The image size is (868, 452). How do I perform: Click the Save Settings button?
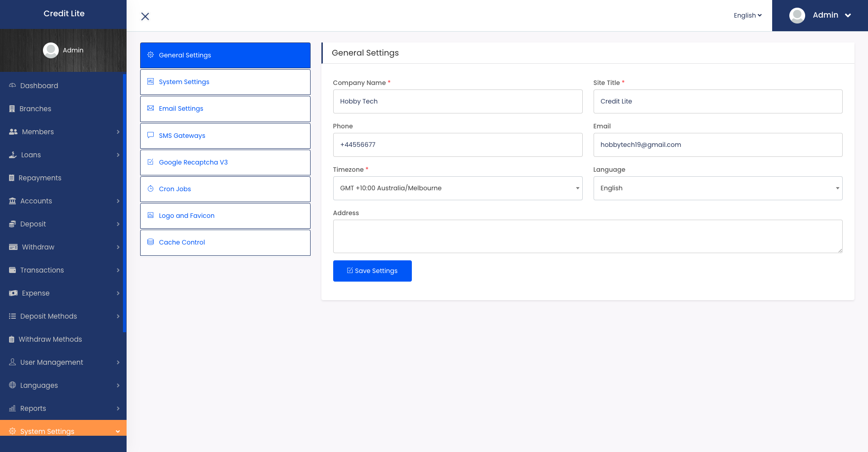click(x=372, y=271)
